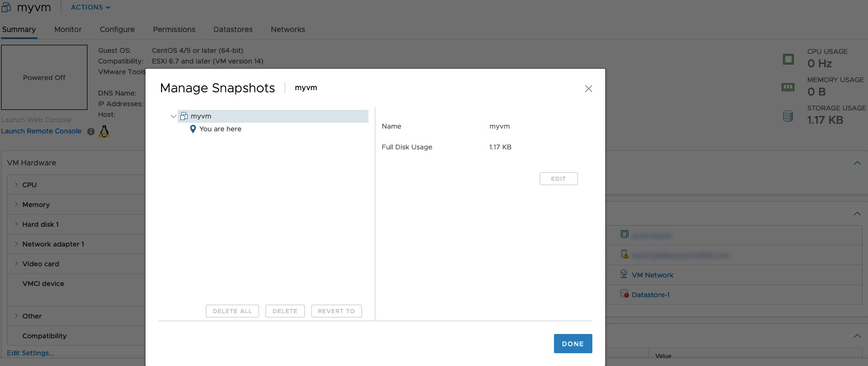Close the Manage Snapshots dialog with X
The image size is (868, 366).
pyautogui.click(x=589, y=89)
